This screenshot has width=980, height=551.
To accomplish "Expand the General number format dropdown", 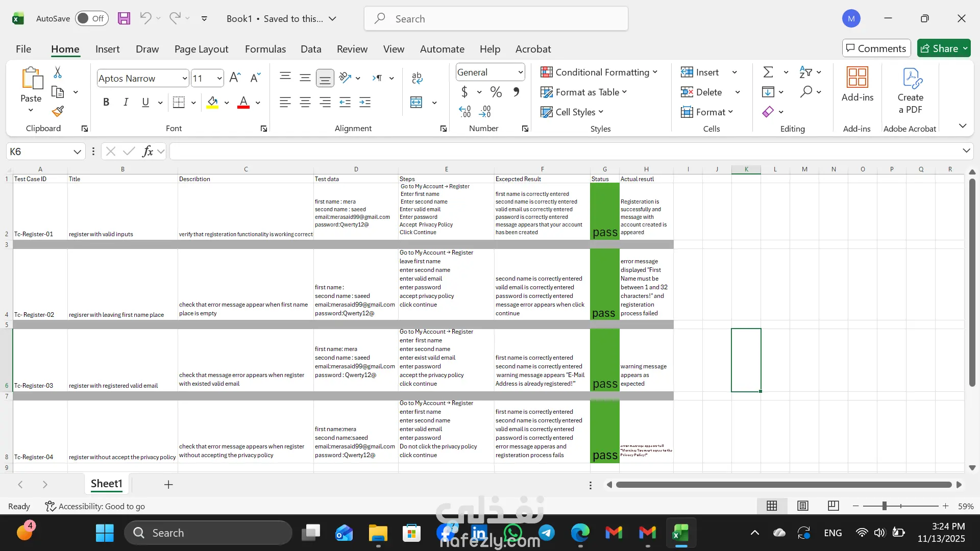I will 520,72.
